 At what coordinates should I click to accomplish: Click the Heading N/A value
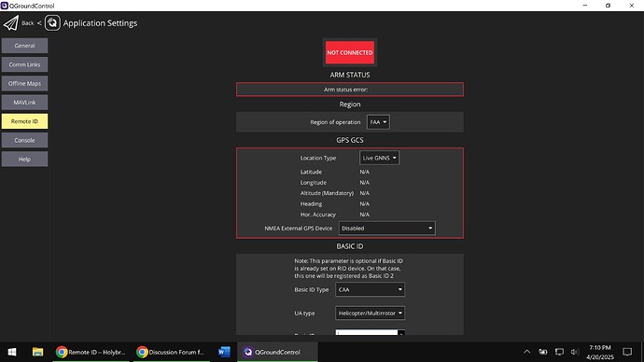click(364, 203)
